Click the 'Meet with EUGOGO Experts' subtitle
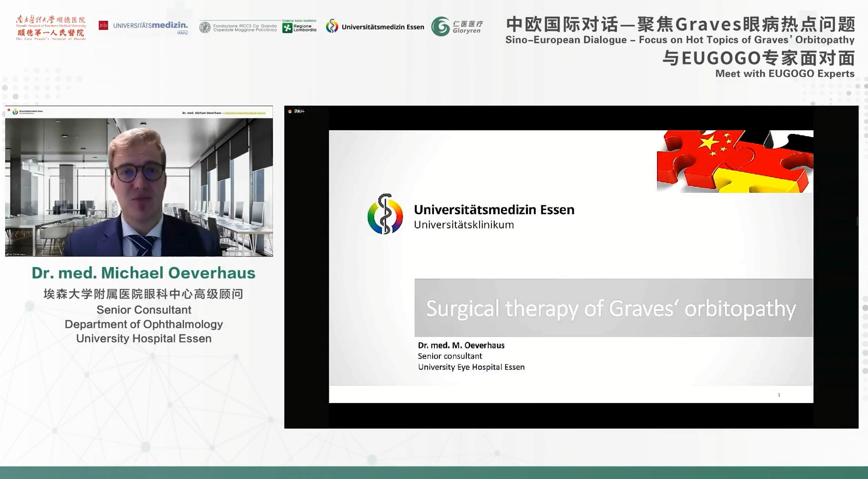Screen dimensions: 868x479 tap(784, 74)
